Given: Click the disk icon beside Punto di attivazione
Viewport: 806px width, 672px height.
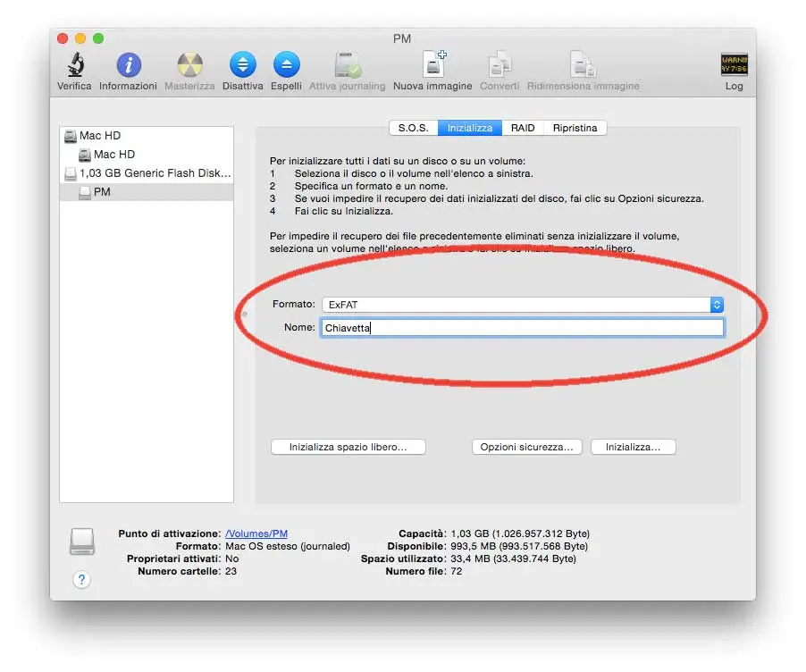Looking at the screenshot, I should [x=82, y=542].
